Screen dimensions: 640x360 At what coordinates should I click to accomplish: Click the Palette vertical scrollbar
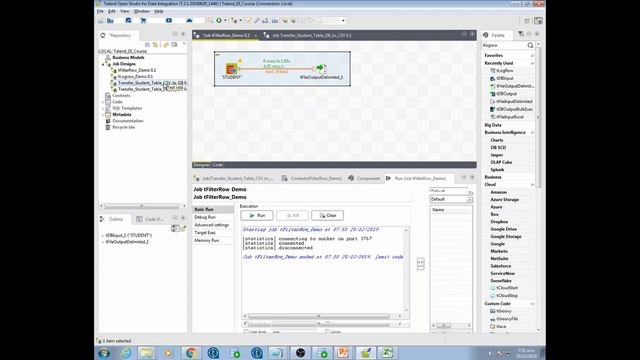click(538, 118)
